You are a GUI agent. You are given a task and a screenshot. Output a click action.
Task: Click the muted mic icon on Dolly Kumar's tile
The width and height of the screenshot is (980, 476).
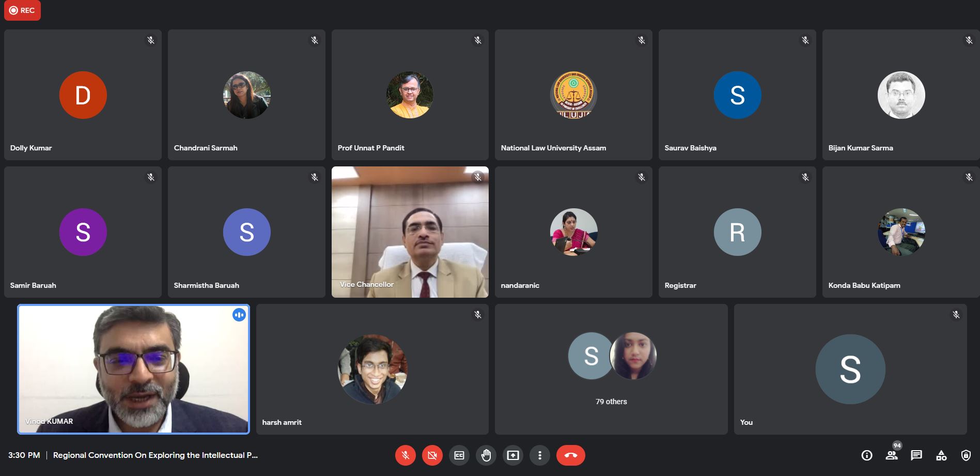[x=151, y=40]
